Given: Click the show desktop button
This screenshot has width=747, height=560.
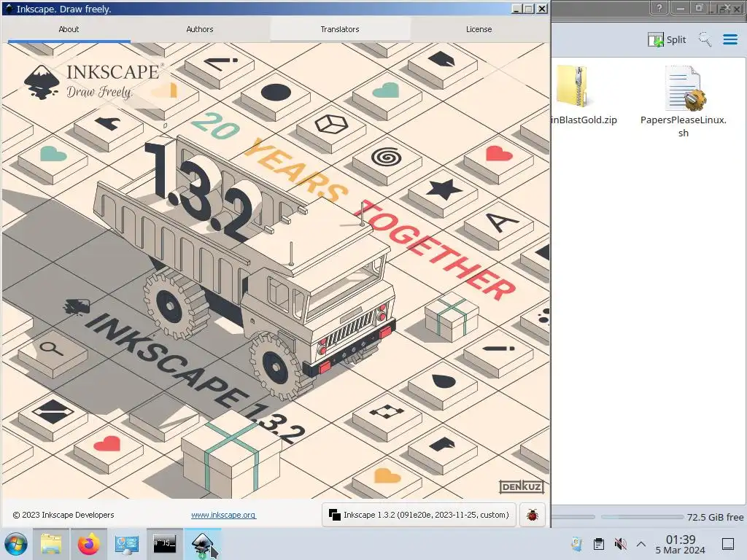Looking at the screenshot, I should coord(728,544).
